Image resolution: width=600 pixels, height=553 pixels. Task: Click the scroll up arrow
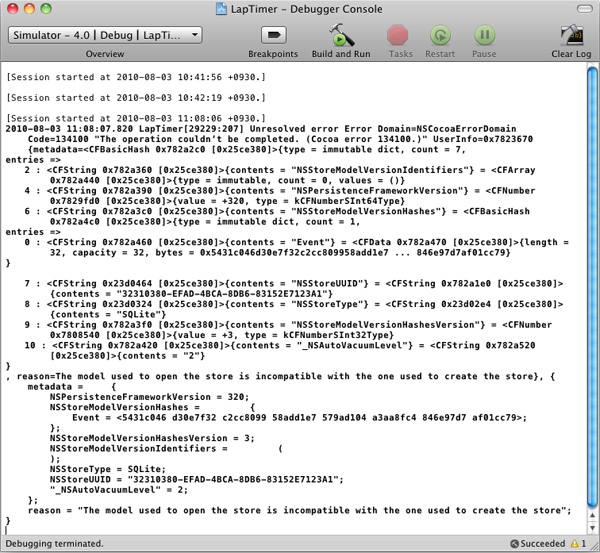pyautogui.click(x=592, y=515)
